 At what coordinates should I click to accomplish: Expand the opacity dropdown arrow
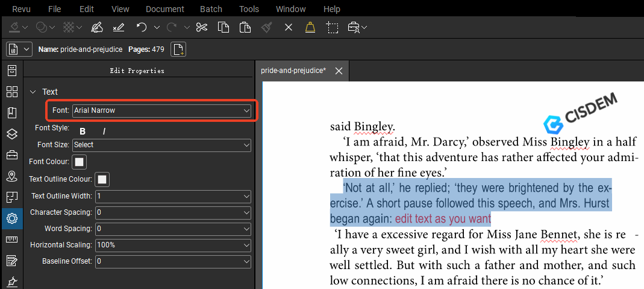(52, 28)
